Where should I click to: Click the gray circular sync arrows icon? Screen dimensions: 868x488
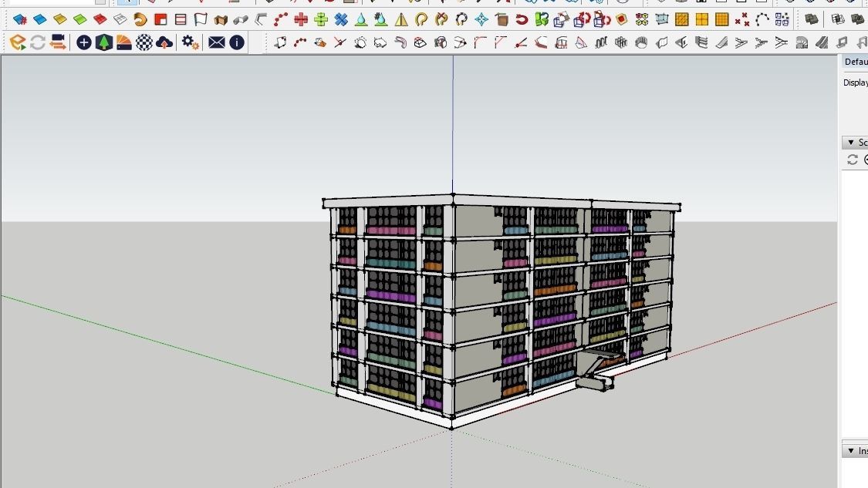pos(38,42)
